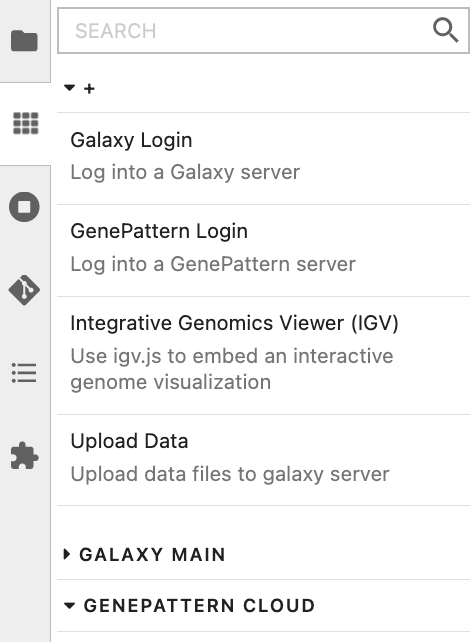Show the table of contents list icon
Screen dimensions: 475x642
24,373
